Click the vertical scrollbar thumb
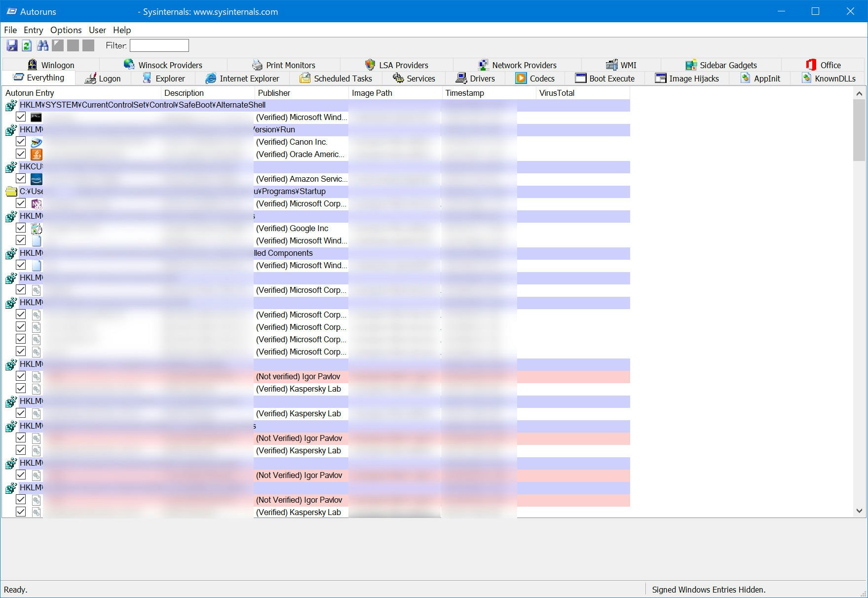This screenshot has height=598, width=868. pyautogui.click(x=859, y=130)
